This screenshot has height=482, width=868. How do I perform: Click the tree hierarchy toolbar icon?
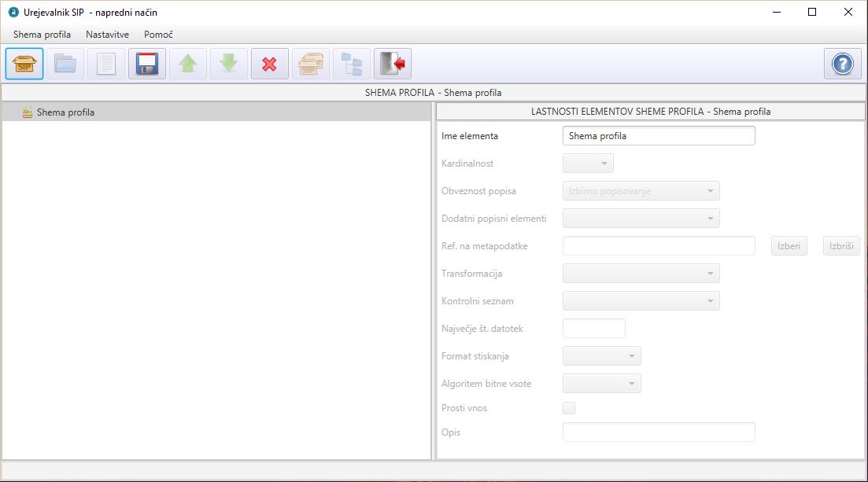tap(352, 64)
